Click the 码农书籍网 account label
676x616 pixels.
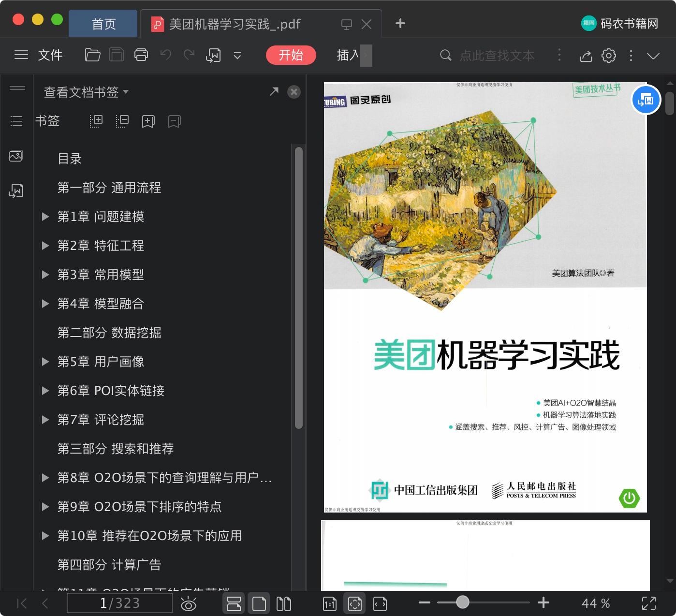pos(630,23)
